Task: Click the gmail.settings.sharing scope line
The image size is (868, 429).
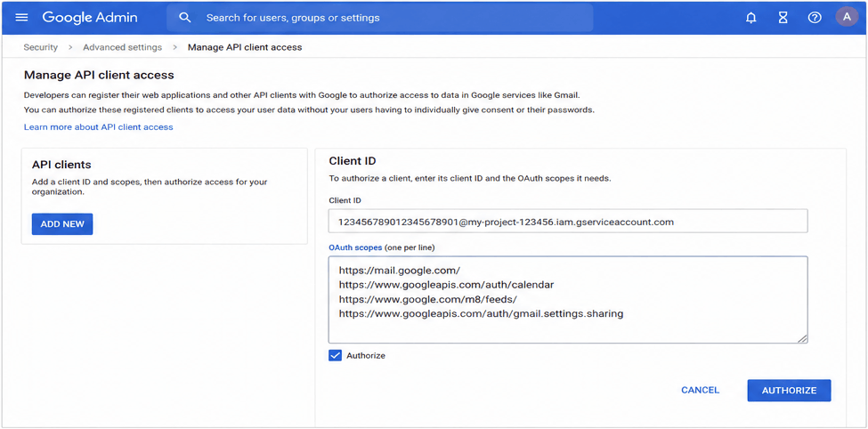Action: point(481,314)
